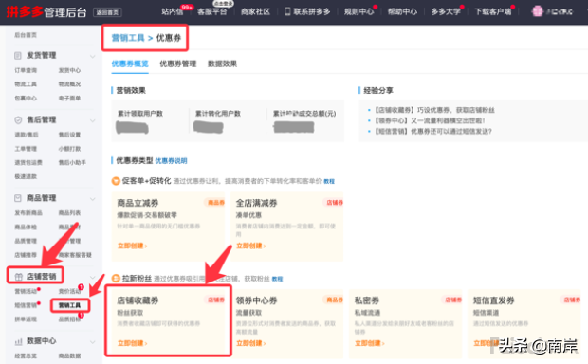This screenshot has width=588, height=364.
Task: Open the user avatar in the top bar
Action: [x=538, y=11]
